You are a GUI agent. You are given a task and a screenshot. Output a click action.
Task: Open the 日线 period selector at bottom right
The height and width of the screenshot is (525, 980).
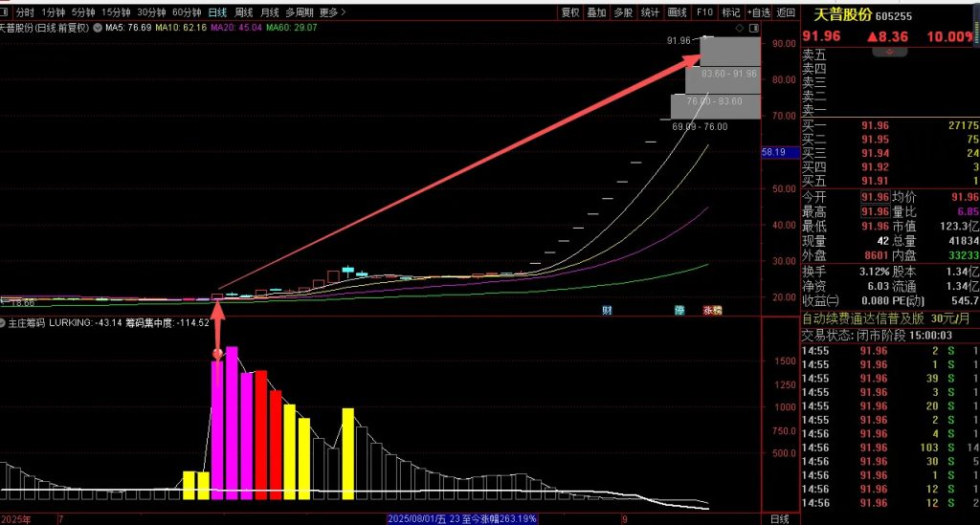[780, 518]
